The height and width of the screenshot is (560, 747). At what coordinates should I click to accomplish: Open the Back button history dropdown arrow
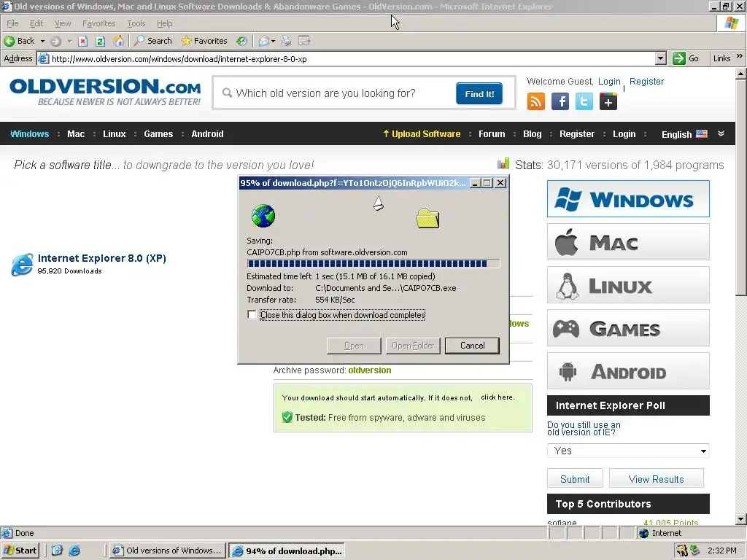[x=42, y=42]
